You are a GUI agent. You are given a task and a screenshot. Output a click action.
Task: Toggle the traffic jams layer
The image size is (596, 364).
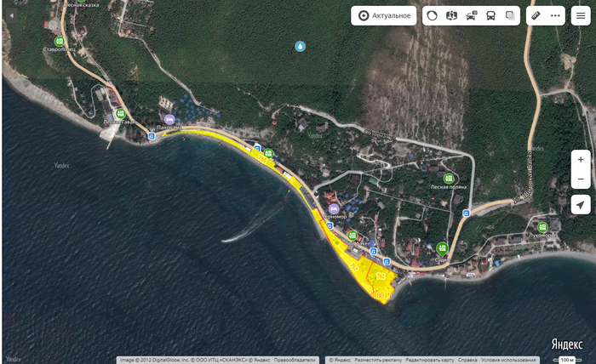[x=472, y=15]
